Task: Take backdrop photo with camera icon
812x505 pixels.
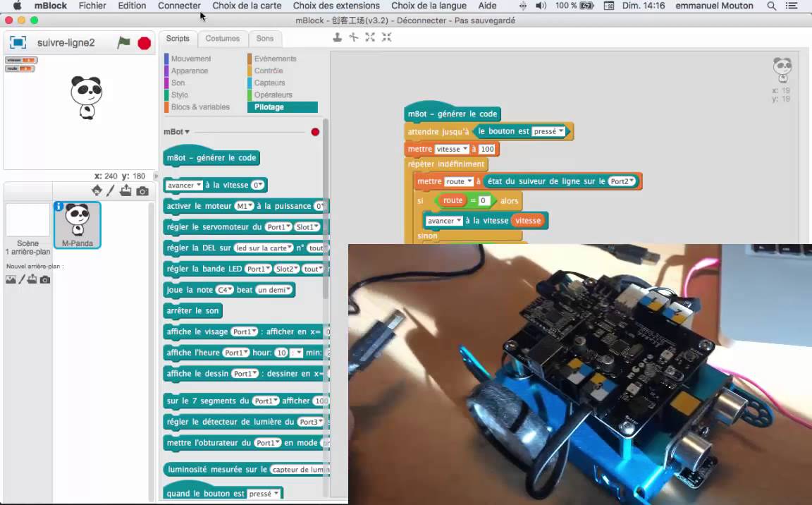Action: [45, 280]
